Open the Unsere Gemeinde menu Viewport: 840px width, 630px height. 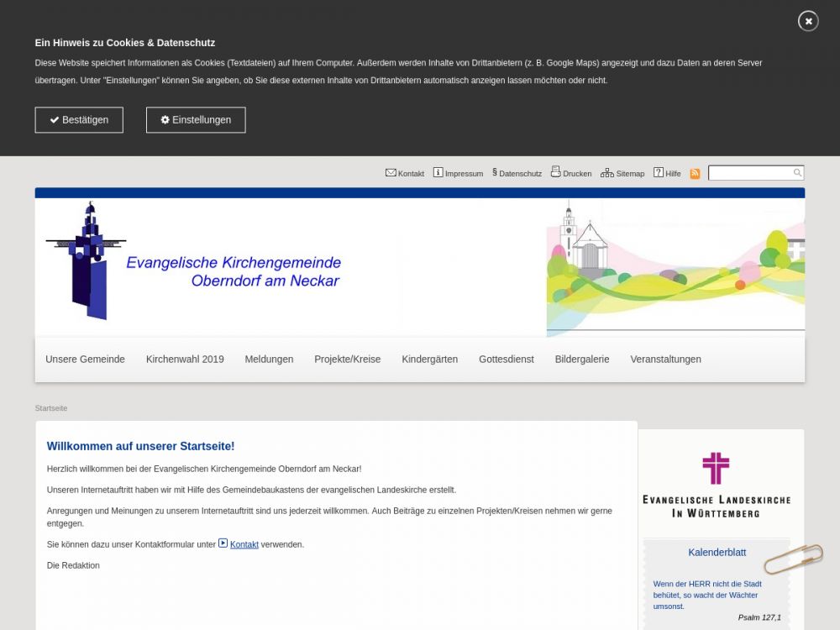(85, 360)
